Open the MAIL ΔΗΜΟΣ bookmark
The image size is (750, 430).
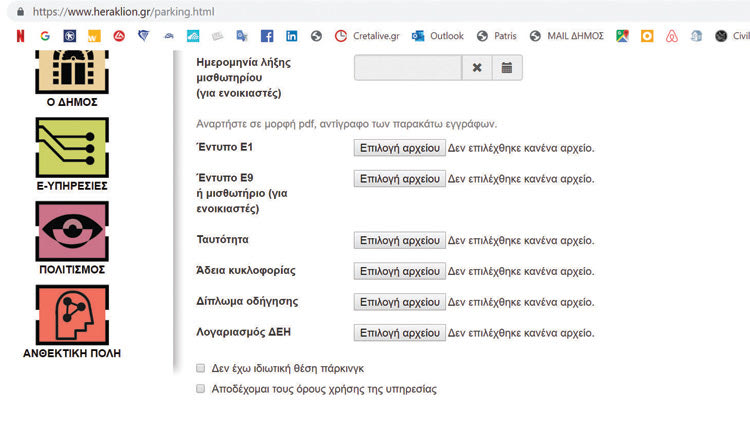point(566,36)
